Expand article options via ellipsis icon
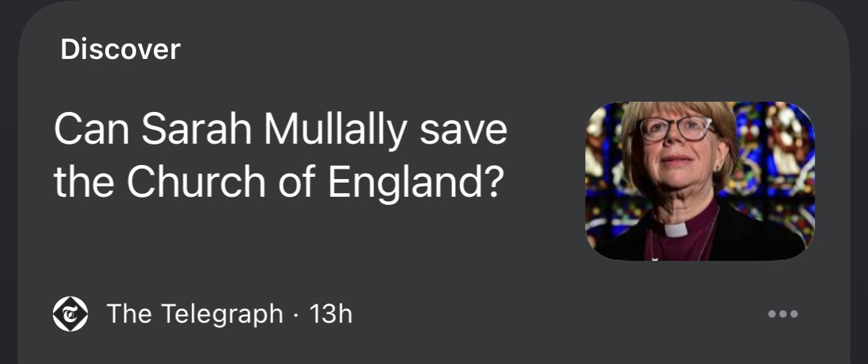This screenshot has height=364, width=868. (783, 315)
